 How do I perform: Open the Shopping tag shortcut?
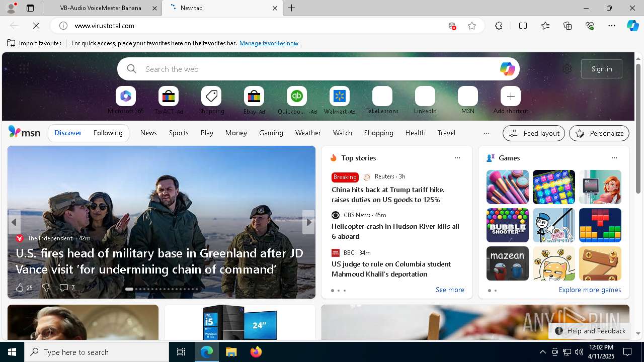coord(211,96)
